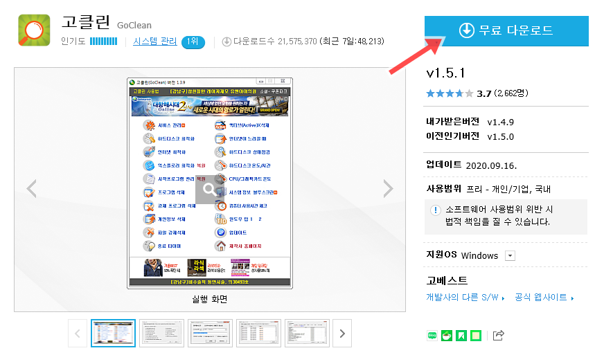The image size is (604, 364).
Task: Expand the 지원OS Windows dropdown arrow
Action: point(510,255)
